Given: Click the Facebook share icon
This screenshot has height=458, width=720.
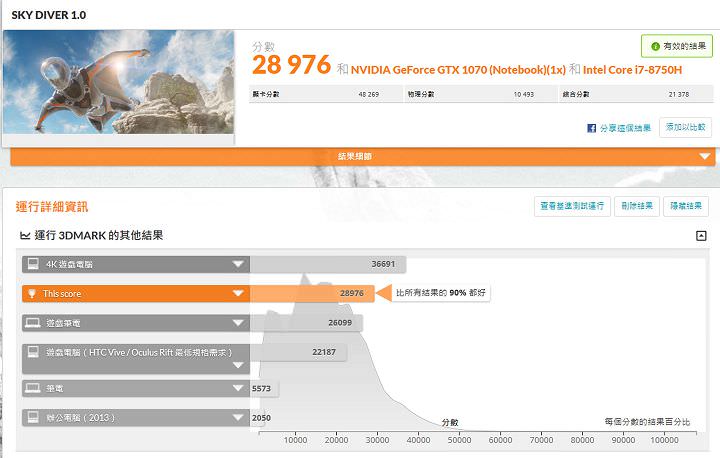Looking at the screenshot, I should (592, 128).
